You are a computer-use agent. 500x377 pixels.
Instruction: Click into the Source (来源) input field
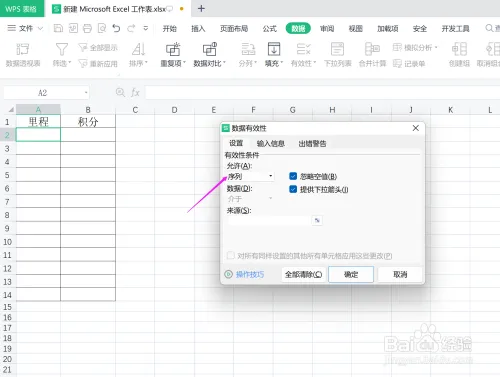coord(270,220)
